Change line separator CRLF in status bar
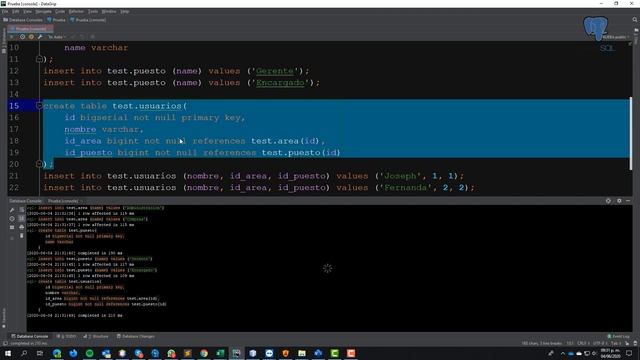 click(x=583, y=343)
